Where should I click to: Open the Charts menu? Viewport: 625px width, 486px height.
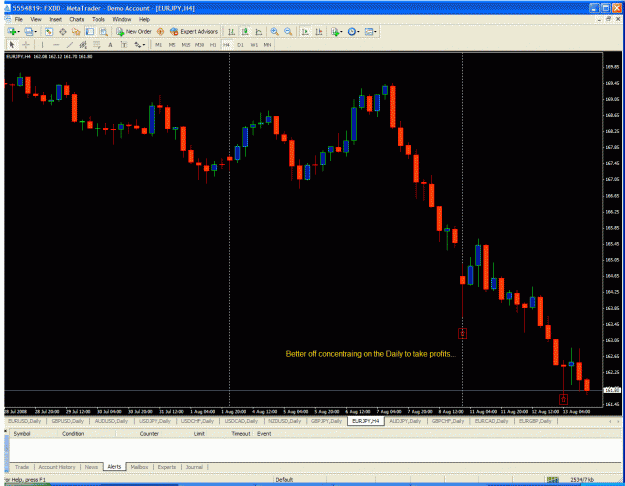77,19
